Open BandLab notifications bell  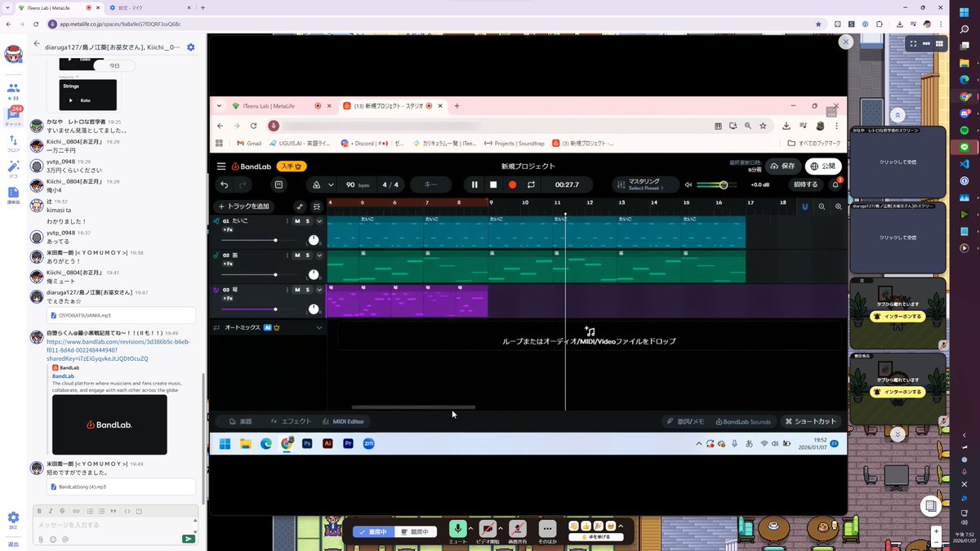tap(835, 184)
